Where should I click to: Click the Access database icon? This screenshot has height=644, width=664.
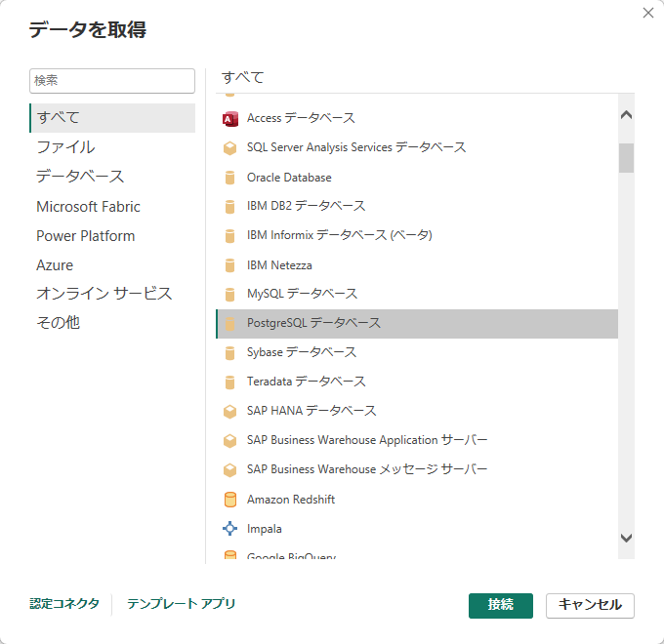click(229, 119)
